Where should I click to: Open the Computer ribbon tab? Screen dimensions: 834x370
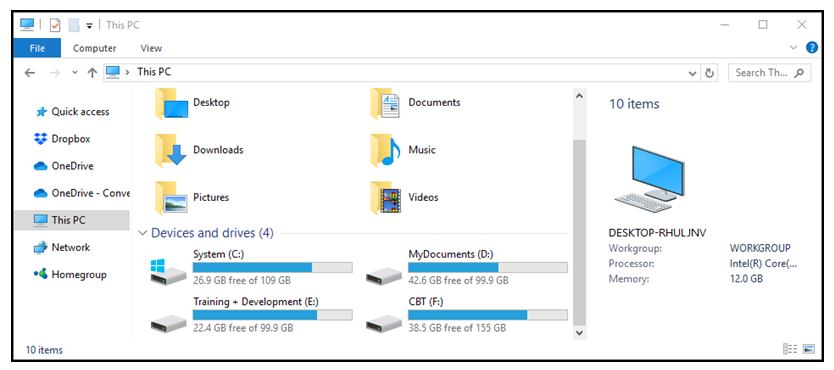95,48
